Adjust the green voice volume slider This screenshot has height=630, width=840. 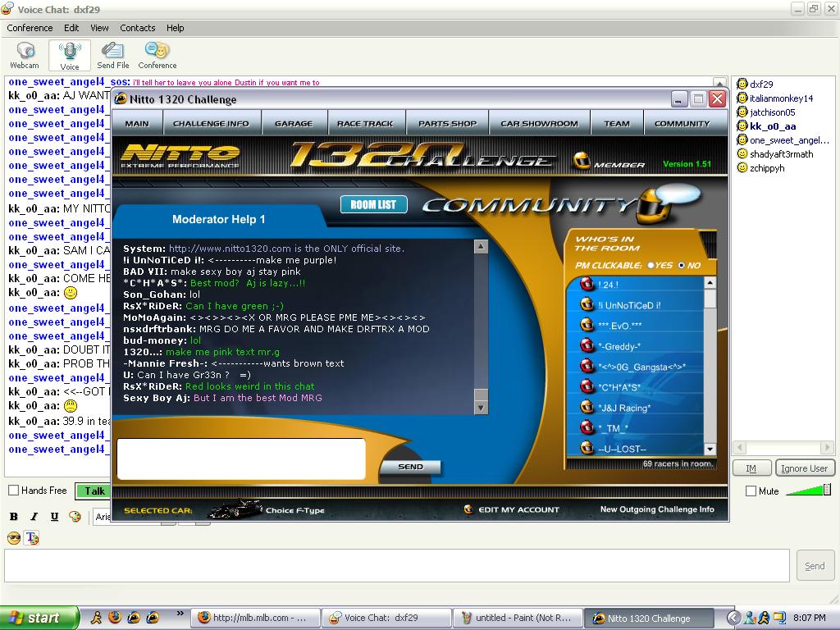(x=808, y=490)
